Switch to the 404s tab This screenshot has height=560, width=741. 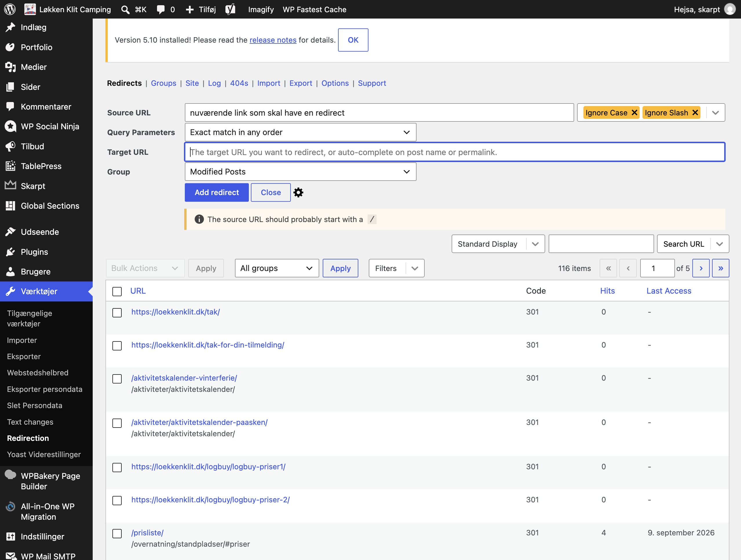(x=239, y=83)
